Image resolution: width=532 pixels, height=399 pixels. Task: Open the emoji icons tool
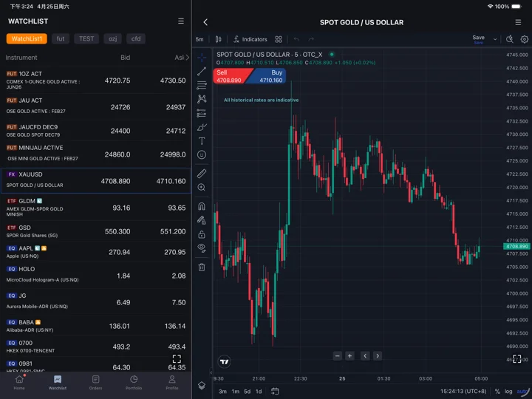[202, 154]
